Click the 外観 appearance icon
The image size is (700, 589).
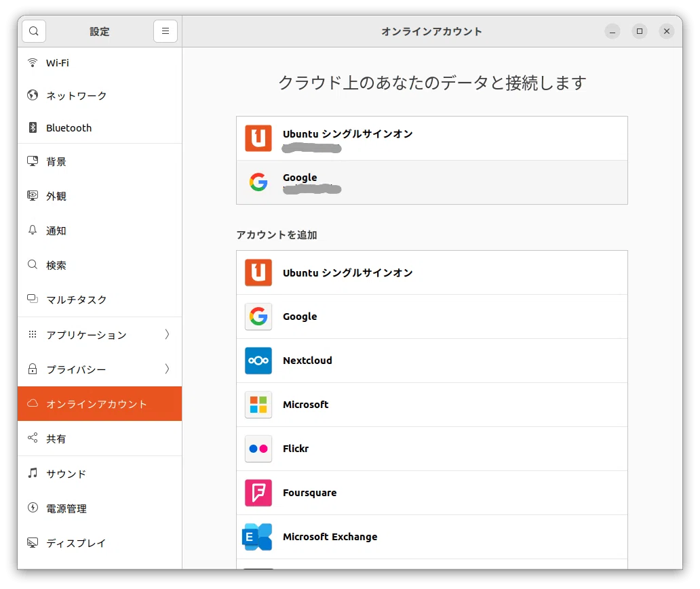pos(33,195)
